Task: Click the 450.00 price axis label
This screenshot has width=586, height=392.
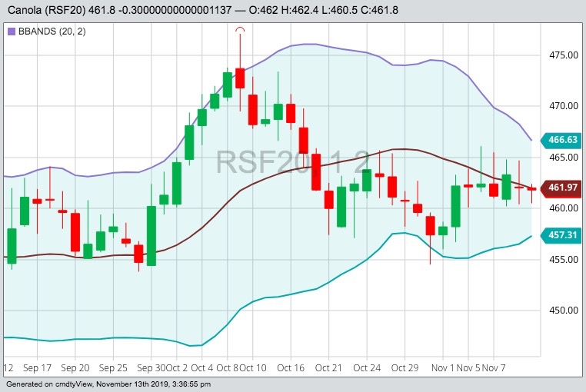Action: (x=564, y=311)
